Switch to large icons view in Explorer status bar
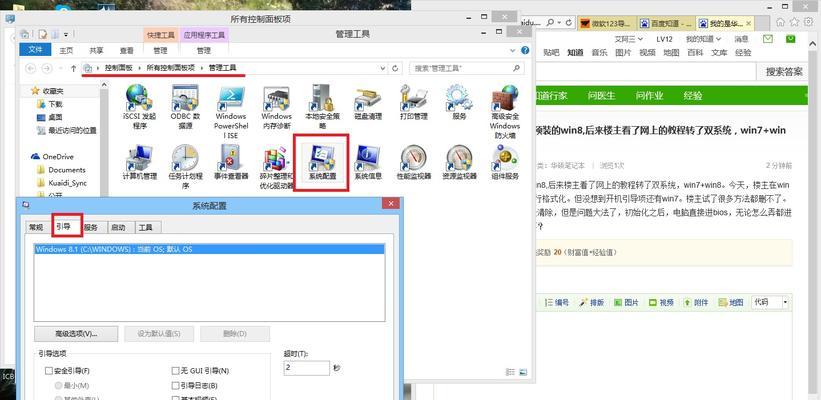The image size is (821, 400). tap(524, 372)
